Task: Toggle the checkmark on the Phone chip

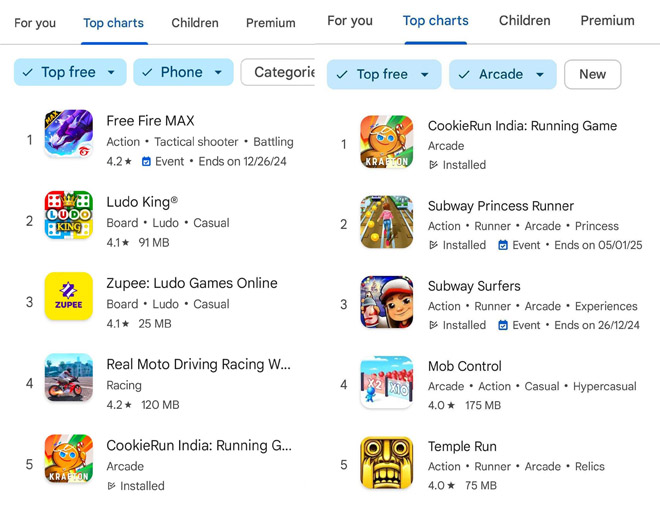Action: (x=147, y=72)
